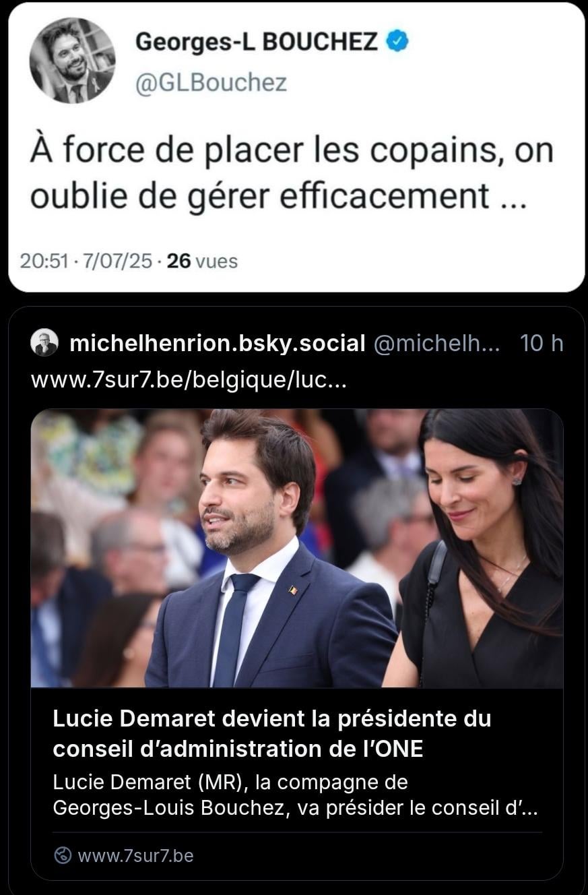Viewport: 588px width, 895px height.
Task: Open Georges-L Bouchez's profile avatar
Action: [x=72, y=61]
